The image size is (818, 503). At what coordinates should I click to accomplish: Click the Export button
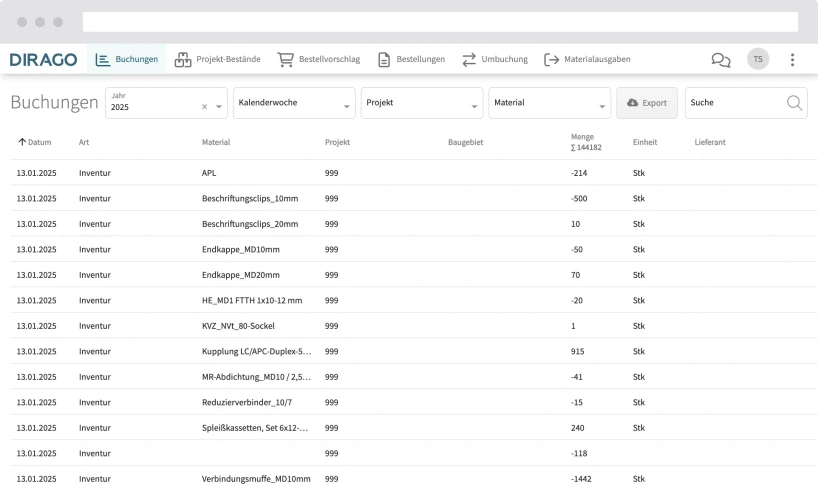pyautogui.click(x=646, y=103)
